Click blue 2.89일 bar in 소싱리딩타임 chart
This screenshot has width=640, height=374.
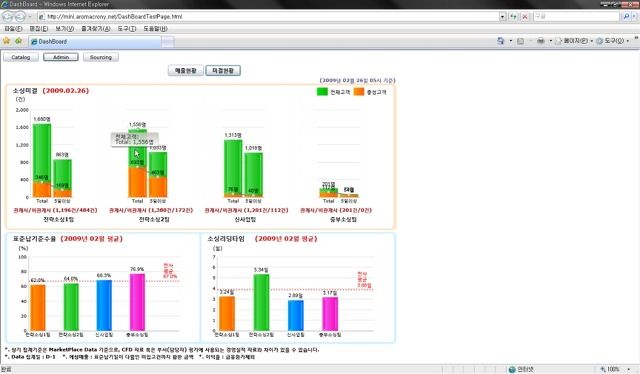[296, 315]
